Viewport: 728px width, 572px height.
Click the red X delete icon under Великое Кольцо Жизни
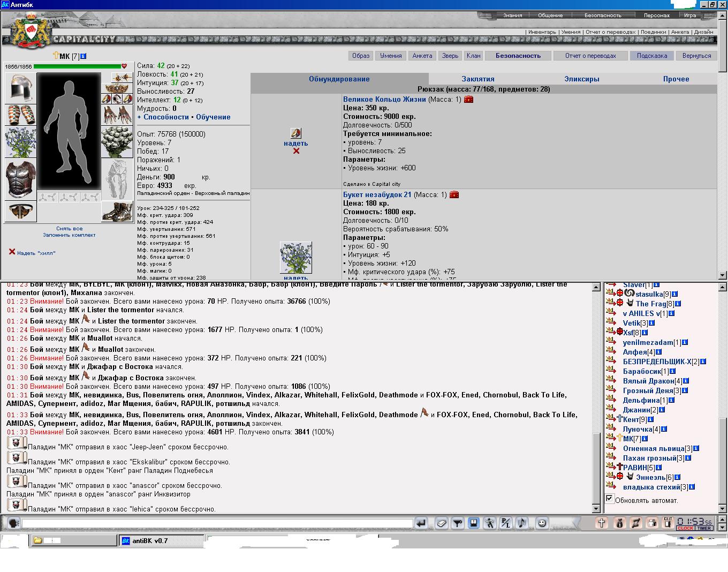[296, 151]
